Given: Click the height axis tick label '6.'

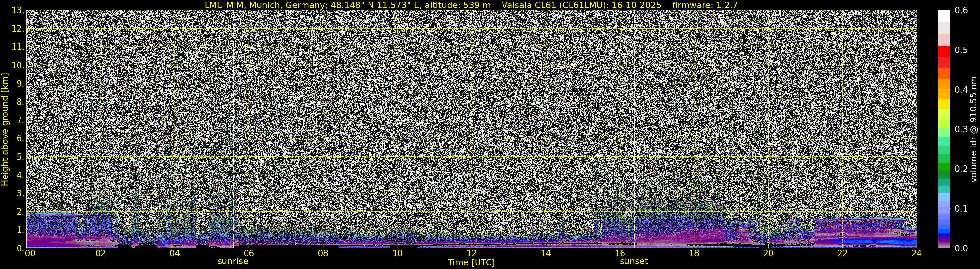Looking at the screenshot, I should 20,138.
